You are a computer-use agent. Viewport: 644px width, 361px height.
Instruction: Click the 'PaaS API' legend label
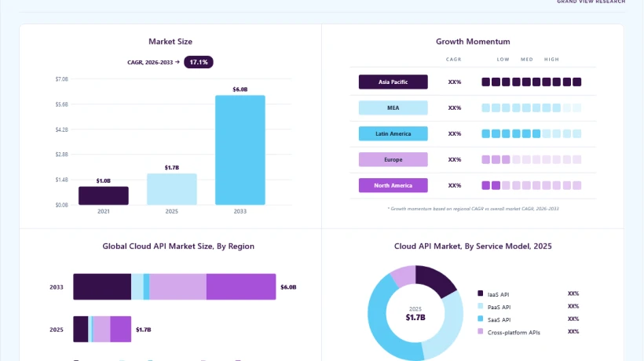click(499, 308)
